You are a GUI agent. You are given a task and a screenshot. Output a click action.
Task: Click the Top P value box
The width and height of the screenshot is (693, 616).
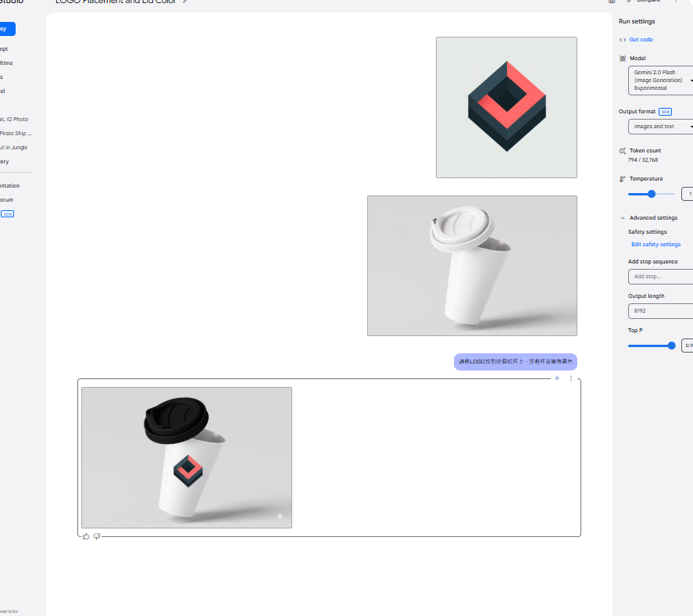coord(688,346)
